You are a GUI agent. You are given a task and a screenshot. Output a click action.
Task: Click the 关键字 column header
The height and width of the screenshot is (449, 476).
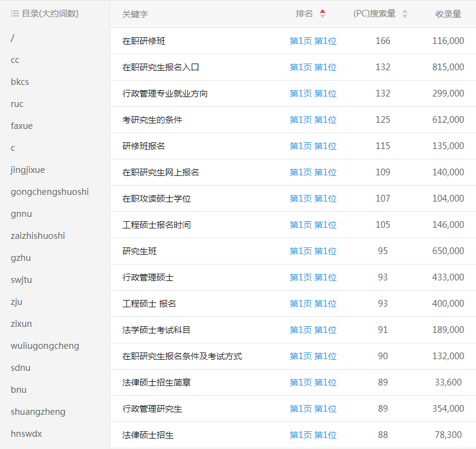click(135, 14)
